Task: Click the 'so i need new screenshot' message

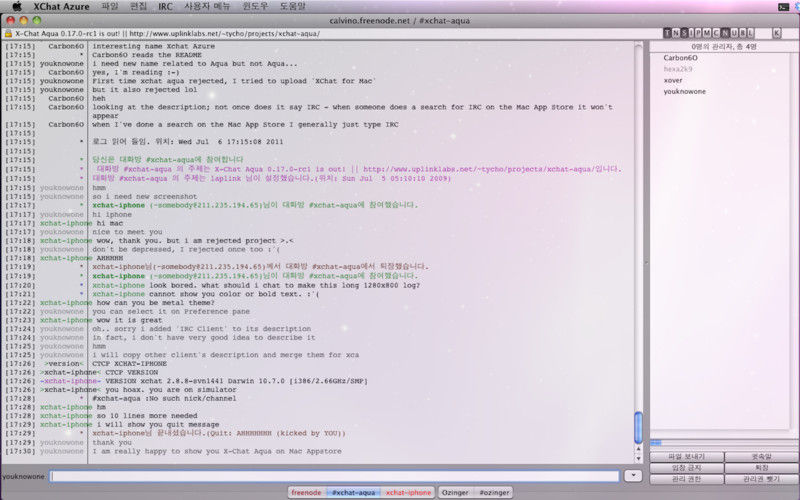Action: click(x=144, y=196)
